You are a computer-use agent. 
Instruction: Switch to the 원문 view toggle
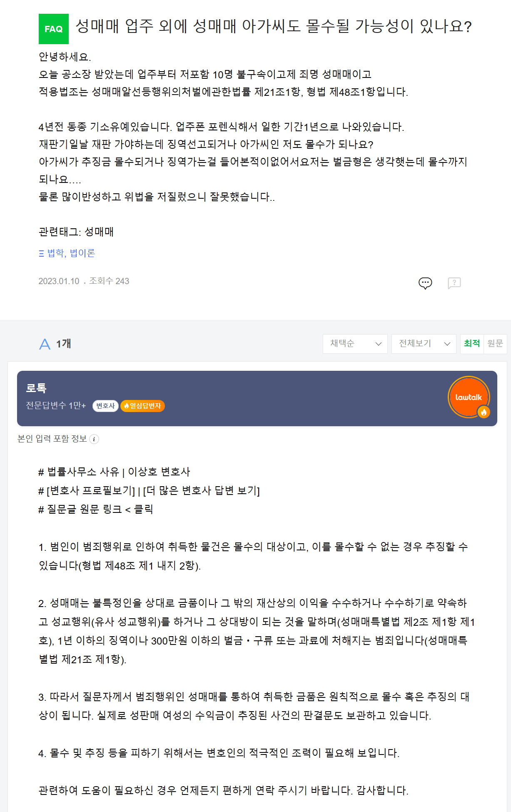pos(495,344)
